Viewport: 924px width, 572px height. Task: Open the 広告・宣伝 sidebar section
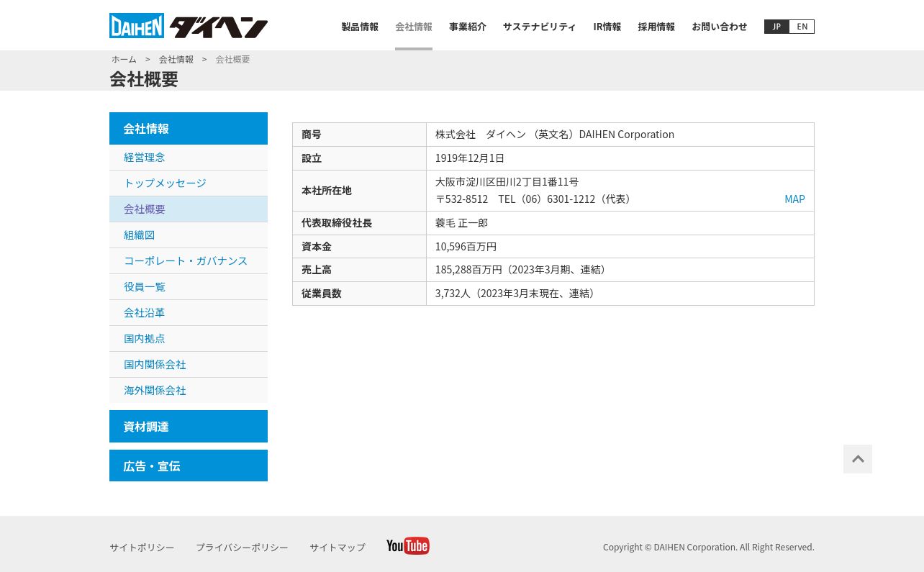pyautogui.click(x=189, y=466)
